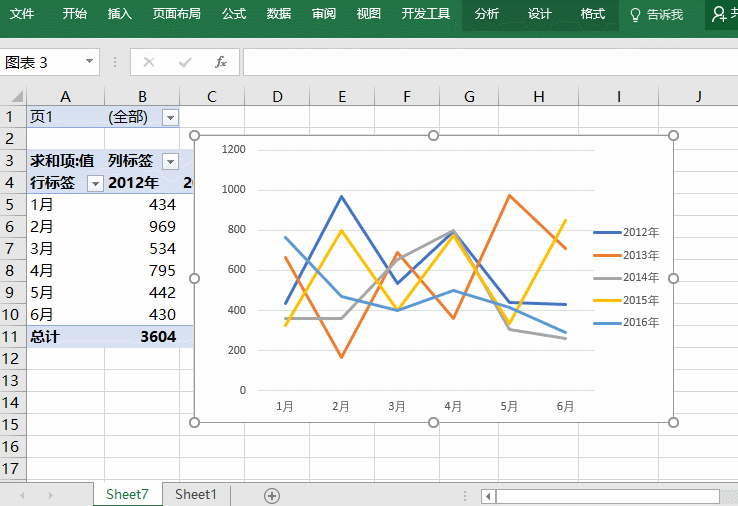Screen dimensions: 738x506
Task: Click the select-all corner triangle
Action: click(x=17, y=96)
